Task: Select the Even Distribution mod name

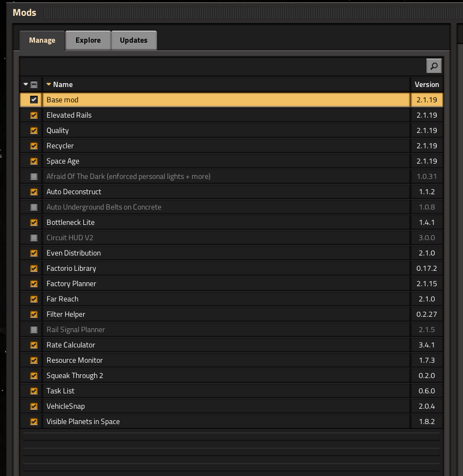Action: click(x=73, y=253)
